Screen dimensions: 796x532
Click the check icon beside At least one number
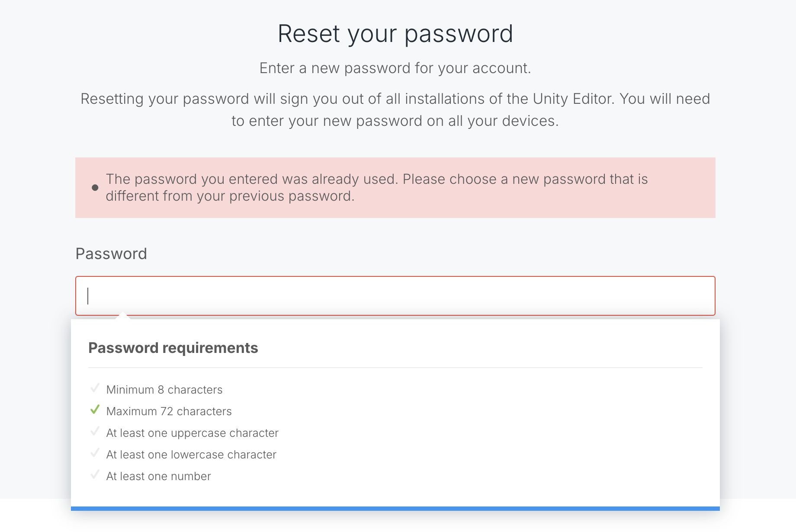point(95,474)
